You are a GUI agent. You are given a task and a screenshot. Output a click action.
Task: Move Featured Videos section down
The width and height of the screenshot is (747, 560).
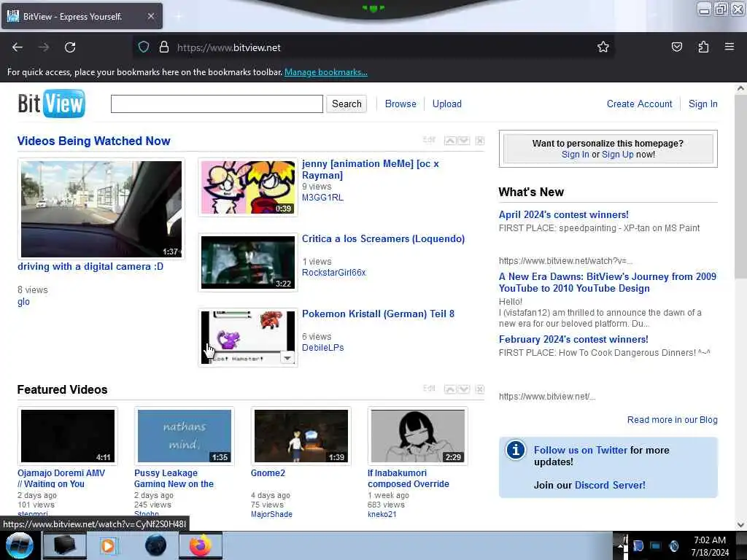coord(463,389)
